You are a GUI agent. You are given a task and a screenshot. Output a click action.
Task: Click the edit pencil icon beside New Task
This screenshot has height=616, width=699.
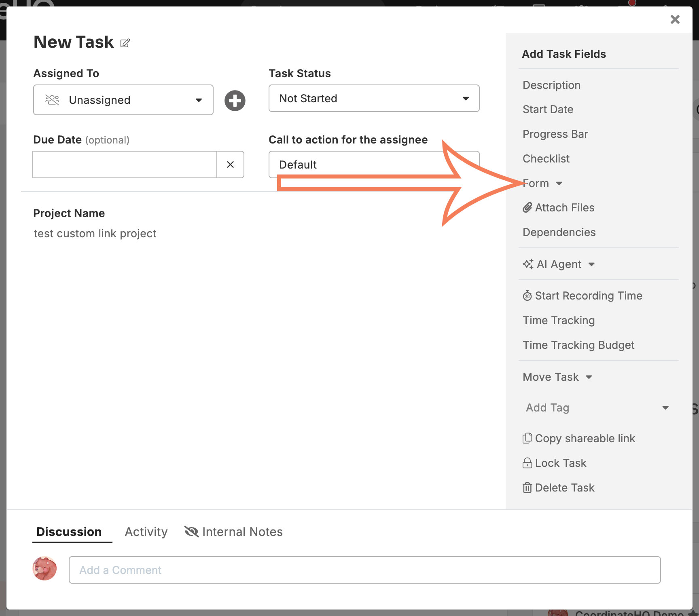coord(125,43)
